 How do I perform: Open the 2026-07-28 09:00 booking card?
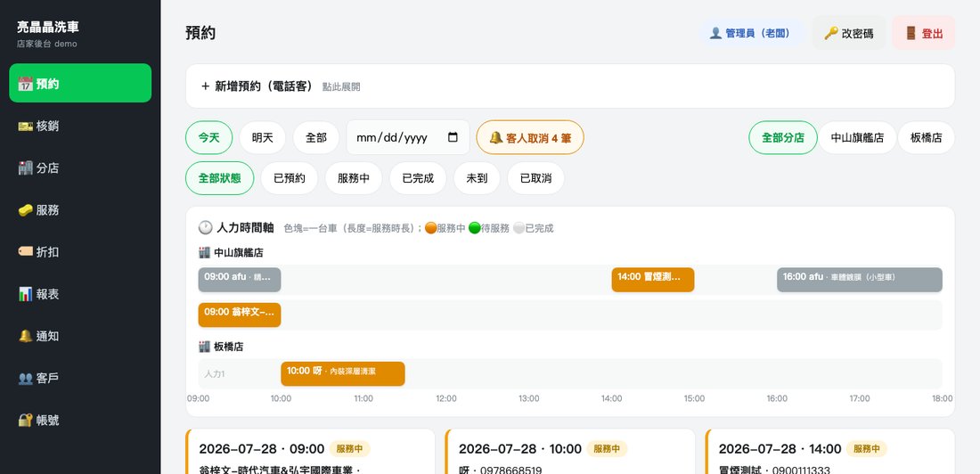click(310, 452)
